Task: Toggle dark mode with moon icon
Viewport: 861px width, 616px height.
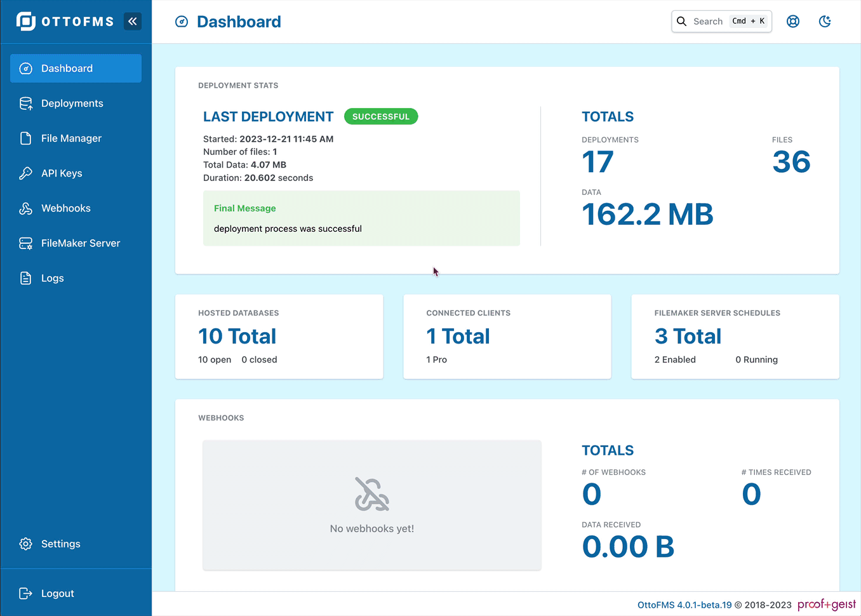Action: tap(825, 22)
